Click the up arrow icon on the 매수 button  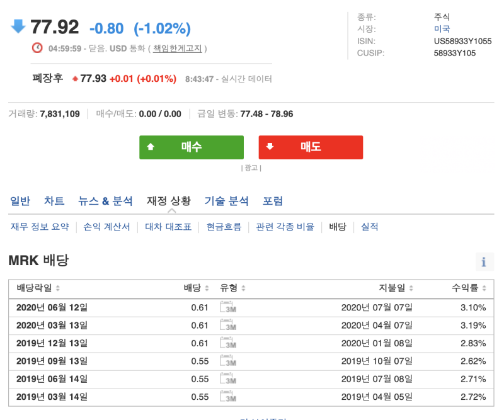click(151, 147)
